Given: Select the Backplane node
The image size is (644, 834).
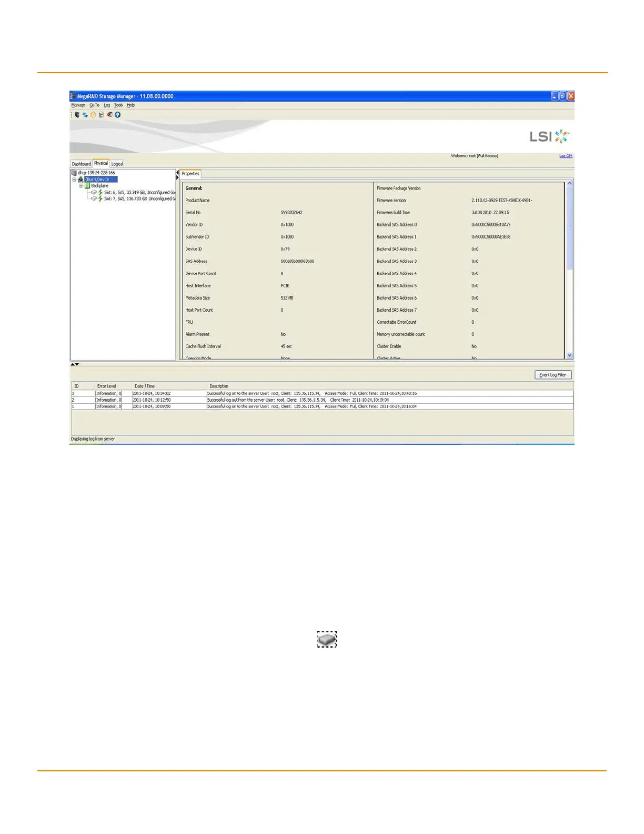Looking at the screenshot, I should click(100, 186).
